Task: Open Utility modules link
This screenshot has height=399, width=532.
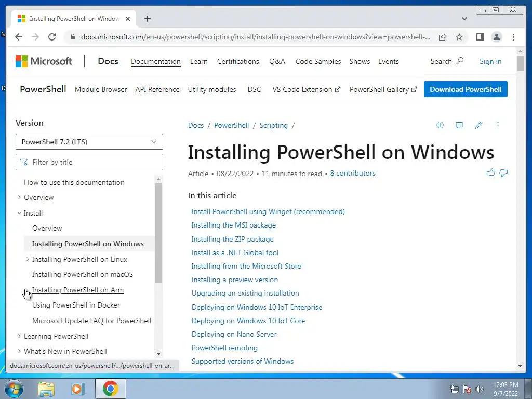Action: point(212,89)
